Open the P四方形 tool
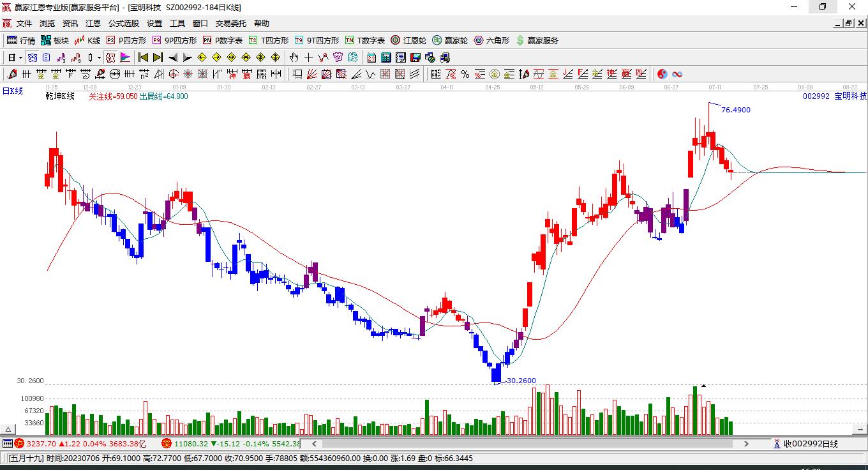Screen dimensions: 868x470 (126, 40)
